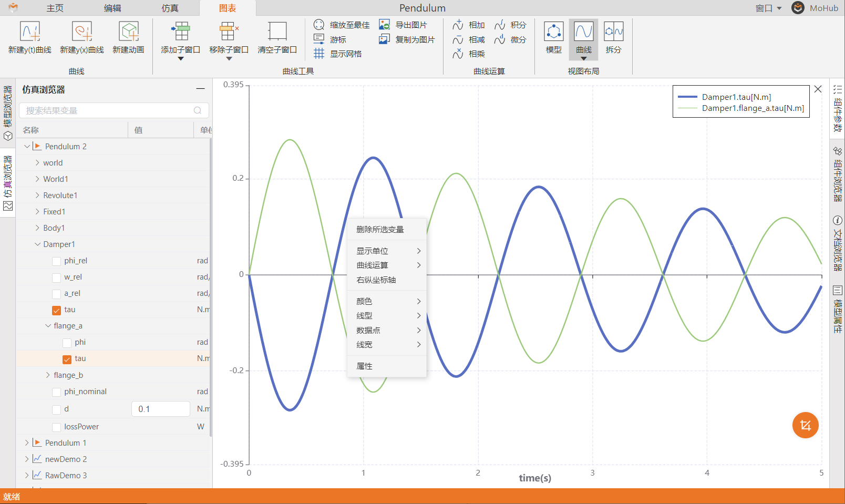Image resolution: width=845 pixels, height=504 pixels.
Task: Open the 组件参数 side panel
Action: (838, 109)
